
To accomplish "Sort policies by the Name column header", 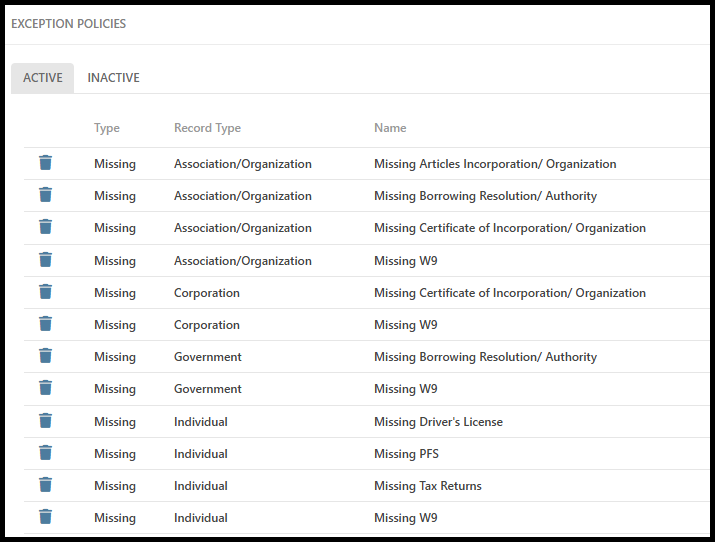I will pos(390,128).
